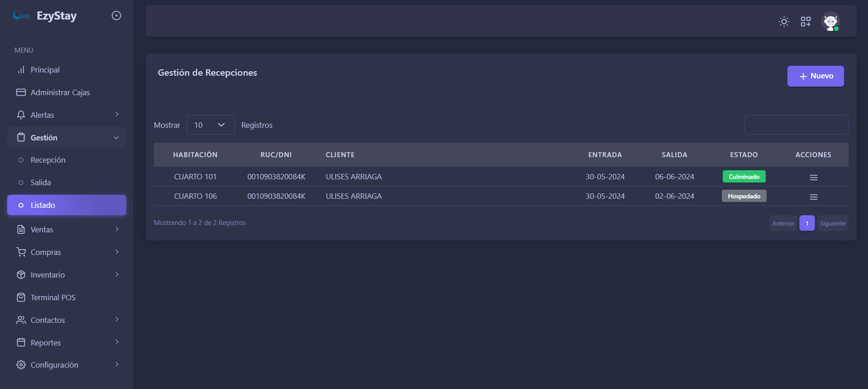
Task: Select the Recepción submenu item
Action: (48, 160)
